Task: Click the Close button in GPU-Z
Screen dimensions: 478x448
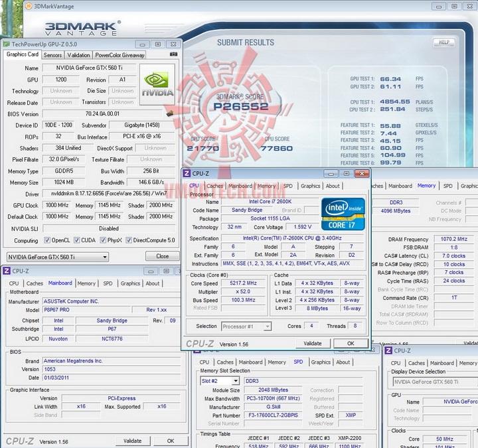Action: [162, 256]
